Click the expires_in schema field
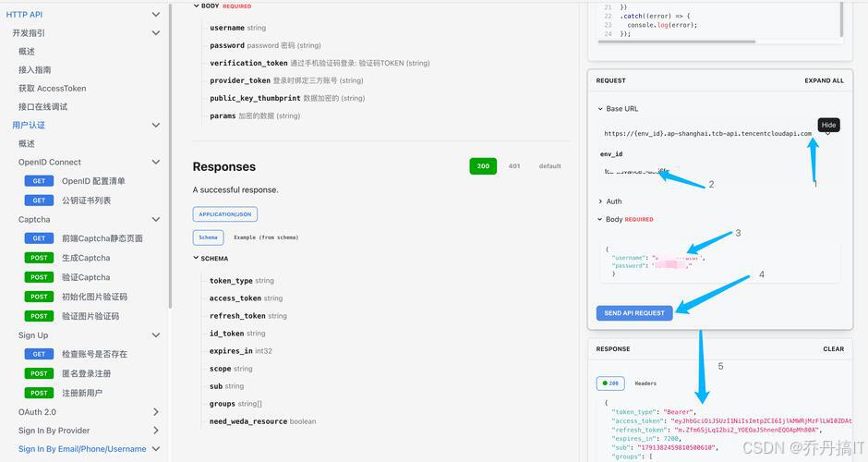The image size is (868, 462). 231,351
